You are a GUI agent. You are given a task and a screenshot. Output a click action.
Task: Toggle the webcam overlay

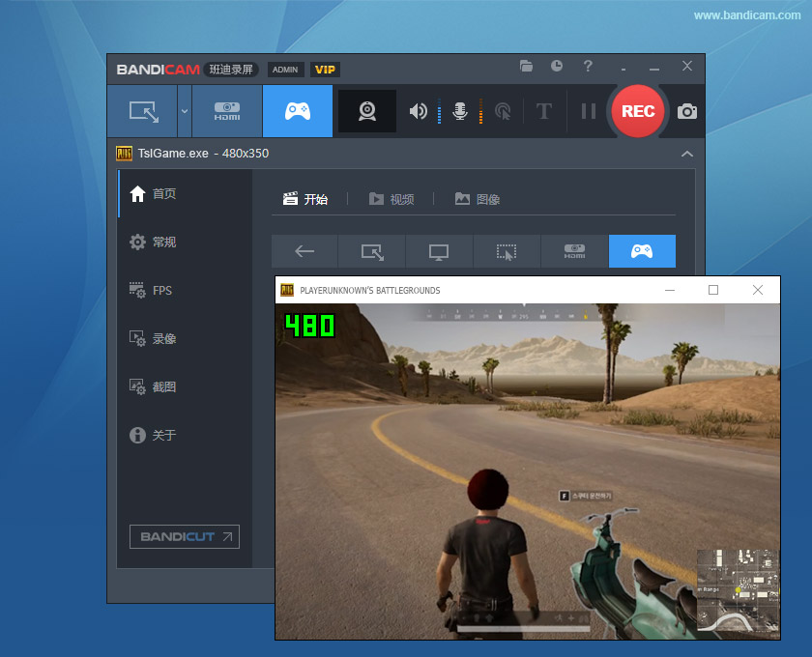tap(367, 111)
